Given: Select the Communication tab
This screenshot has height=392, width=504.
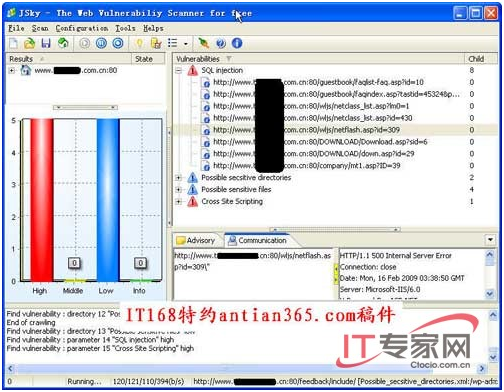Looking at the screenshot, I should [257, 240].
